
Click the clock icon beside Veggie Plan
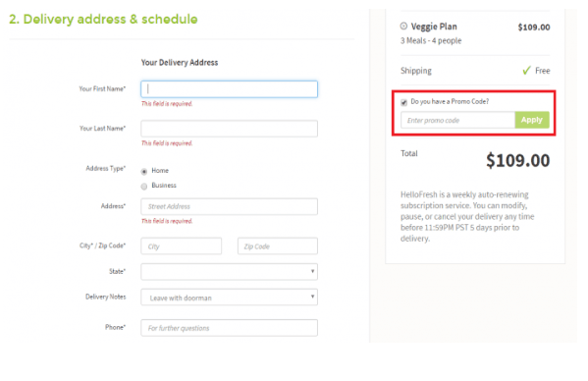[x=403, y=26]
